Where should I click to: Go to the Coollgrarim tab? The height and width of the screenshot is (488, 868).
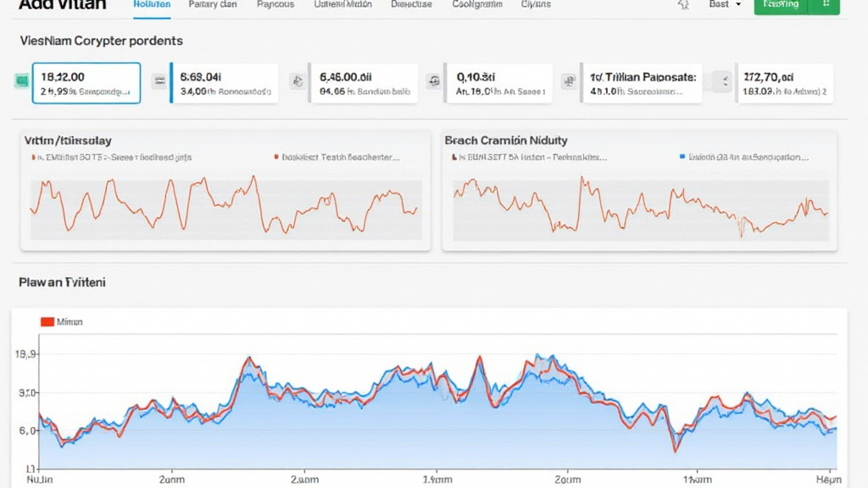pyautogui.click(x=477, y=5)
